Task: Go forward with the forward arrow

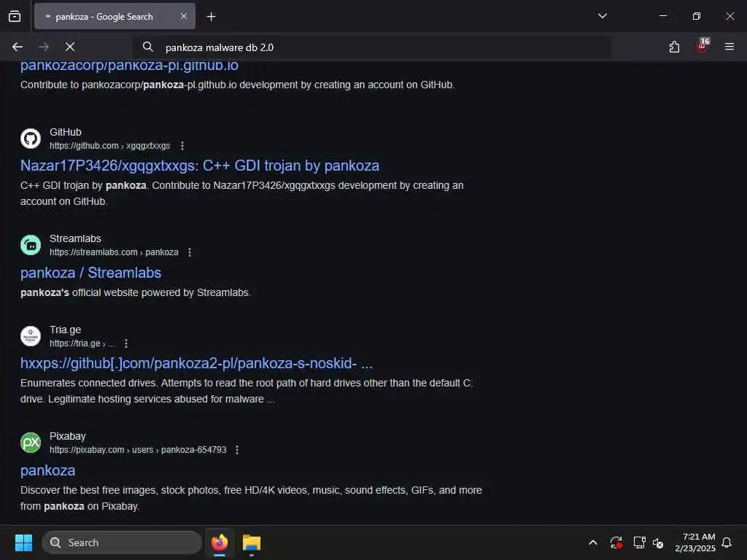Action: tap(44, 47)
